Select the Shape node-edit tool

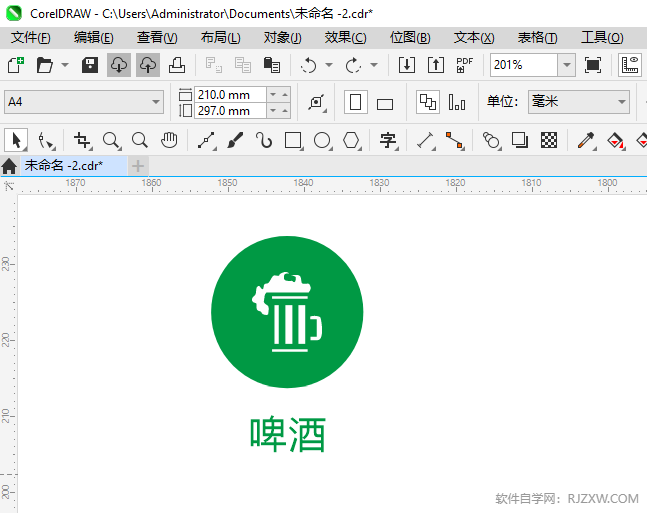(x=46, y=140)
